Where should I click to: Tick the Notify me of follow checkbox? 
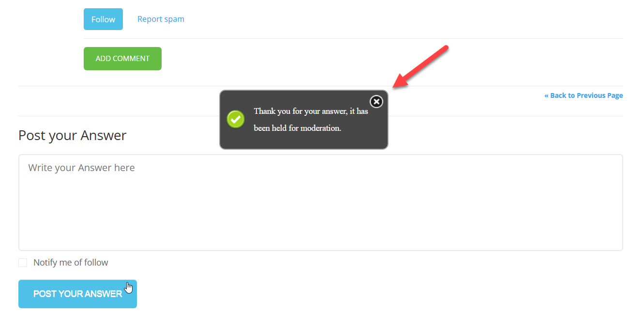pyautogui.click(x=23, y=263)
